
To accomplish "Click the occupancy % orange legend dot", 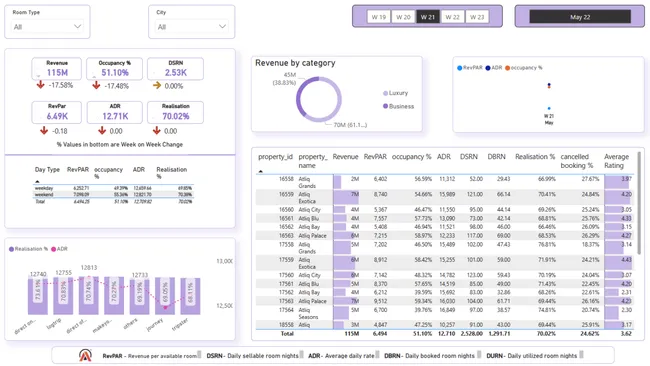I will [x=507, y=68].
